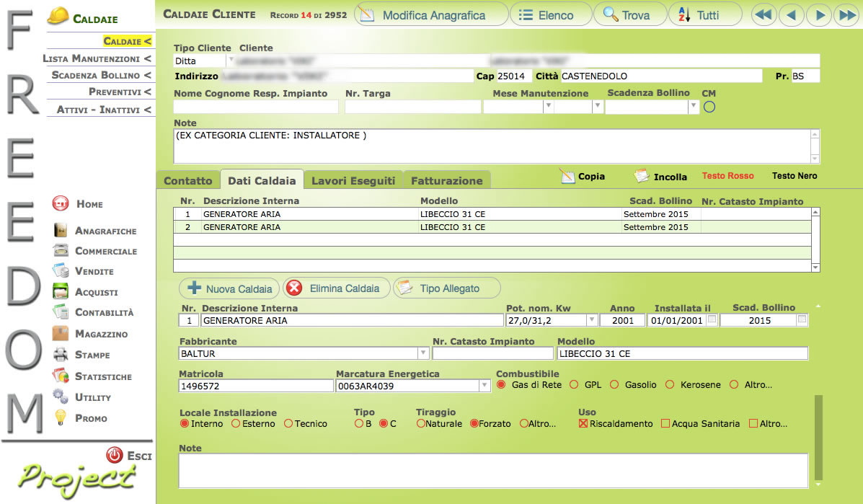This screenshot has width=863, height=504.
Task: Select Esterno installation location
Action: 236,424
